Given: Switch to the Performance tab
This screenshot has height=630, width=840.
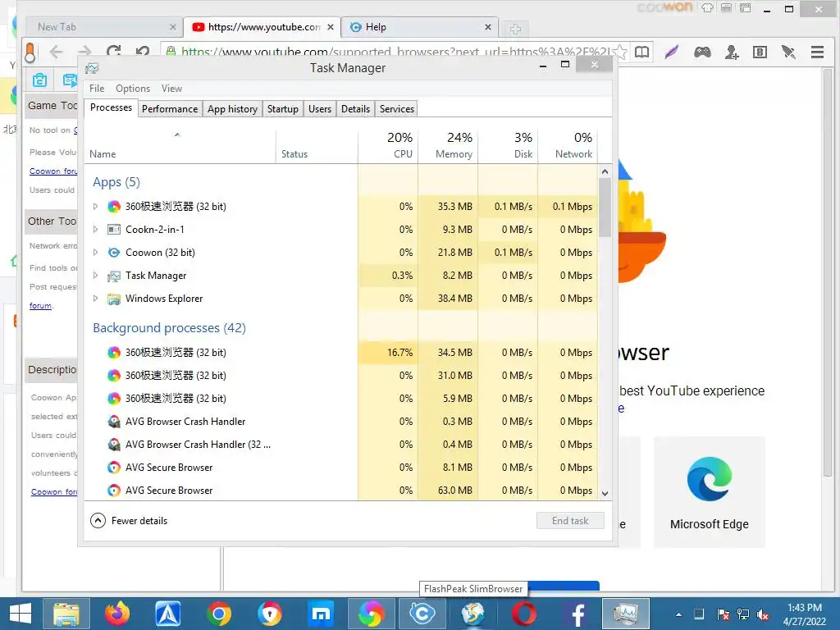Looking at the screenshot, I should [x=170, y=109].
